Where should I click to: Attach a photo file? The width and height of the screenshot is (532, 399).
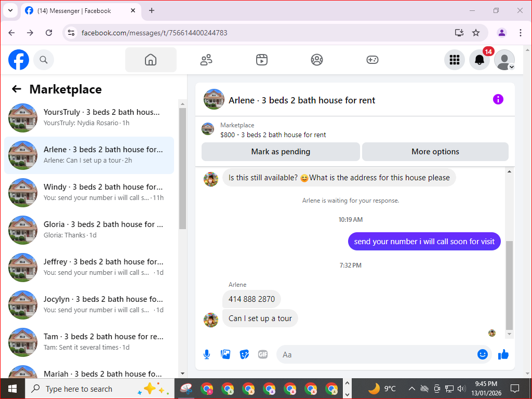click(225, 354)
